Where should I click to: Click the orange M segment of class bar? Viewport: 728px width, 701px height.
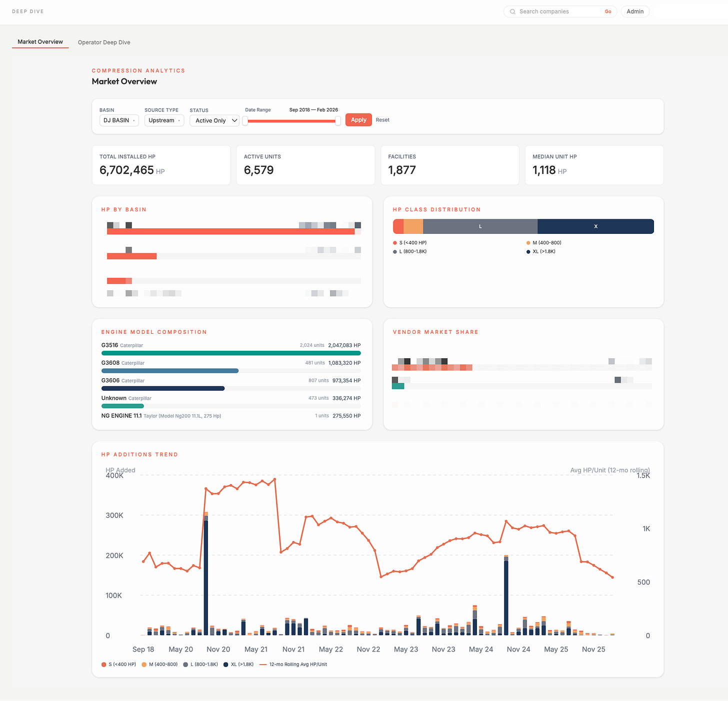413,226
